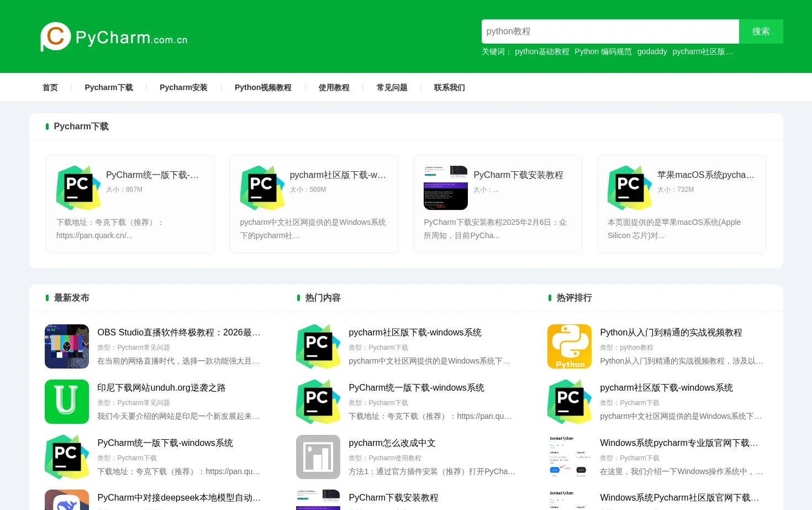Open PyCharm中对接deepseek本地模型 article title
The width and height of the screenshot is (812, 510).
click(179, 497)
